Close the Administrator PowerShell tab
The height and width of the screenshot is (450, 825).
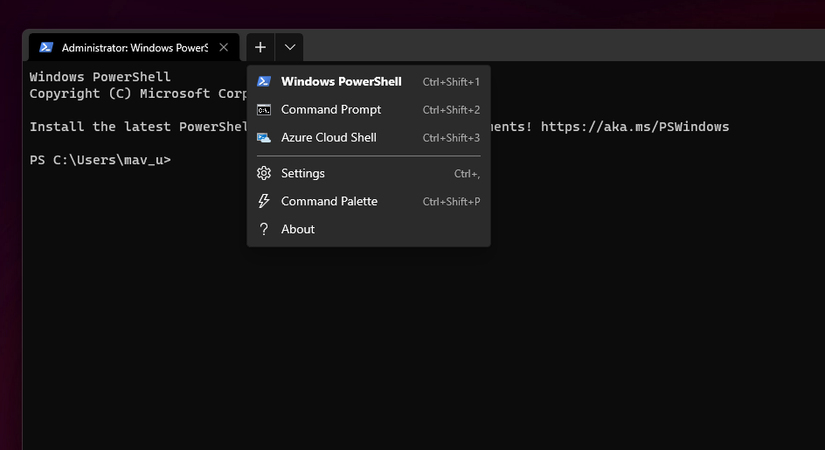pos(224,47)
